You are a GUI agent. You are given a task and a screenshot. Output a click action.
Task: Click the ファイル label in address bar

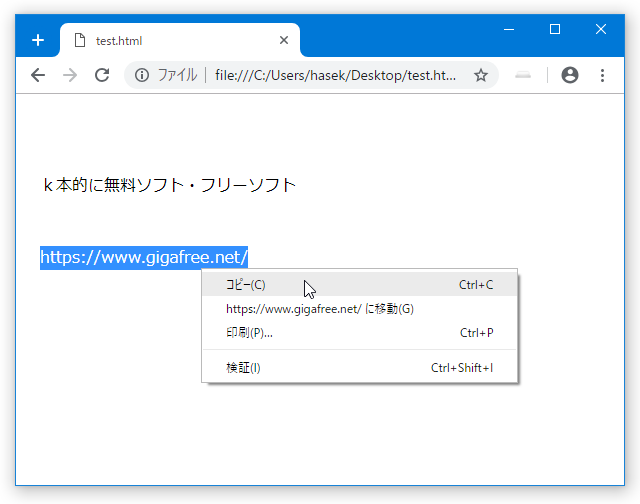(177, 75)
